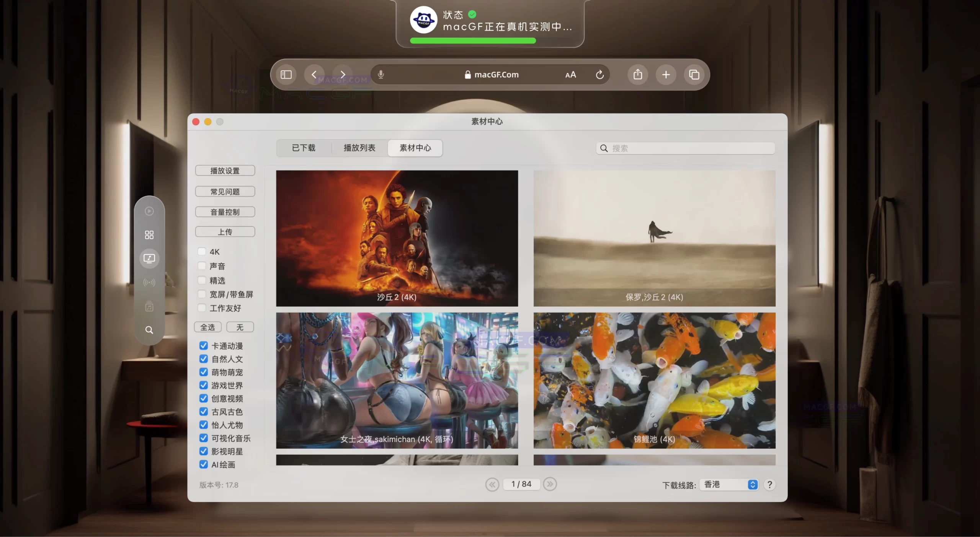This screenshot has height=537, width=980.
Task: Toggle the AI绘画 checkbox
Action: (x=204, y=464)
